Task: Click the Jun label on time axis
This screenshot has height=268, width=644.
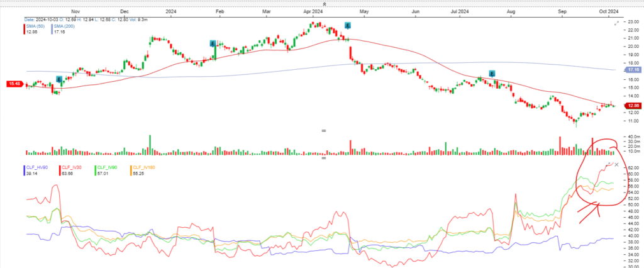Action: pyautogui.click(x=416, y=12)
